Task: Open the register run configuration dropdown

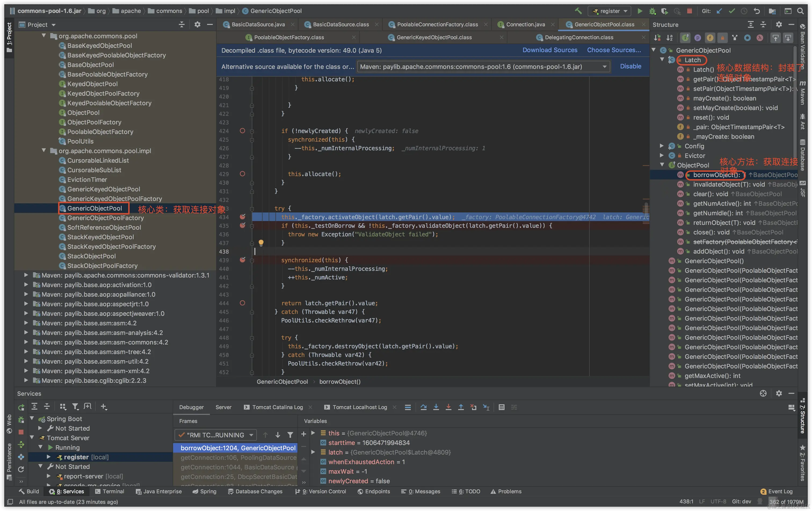Action: pos(609,11)
